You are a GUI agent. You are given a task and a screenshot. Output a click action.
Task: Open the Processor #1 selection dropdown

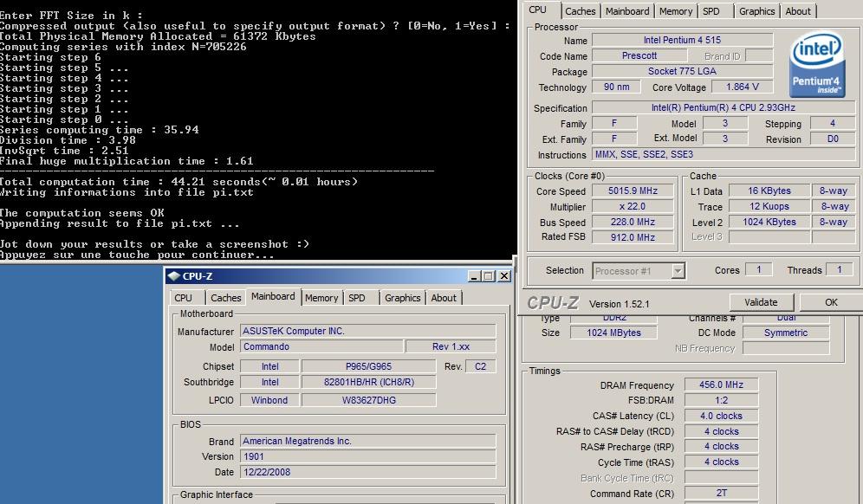tap(678, 271)
